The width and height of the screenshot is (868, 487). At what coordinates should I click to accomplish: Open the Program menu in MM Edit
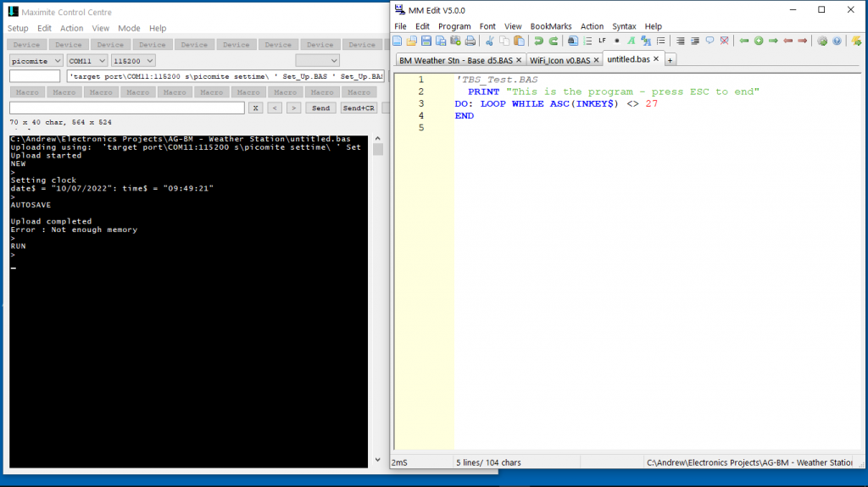[454, 26]
